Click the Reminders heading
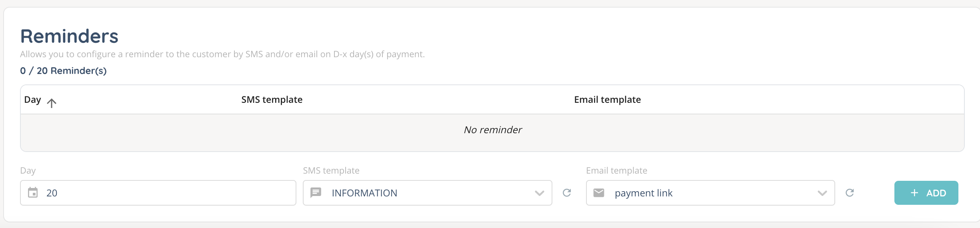This screenshot has height=228, width=980. pyautogui.click(x=69, y=36)
